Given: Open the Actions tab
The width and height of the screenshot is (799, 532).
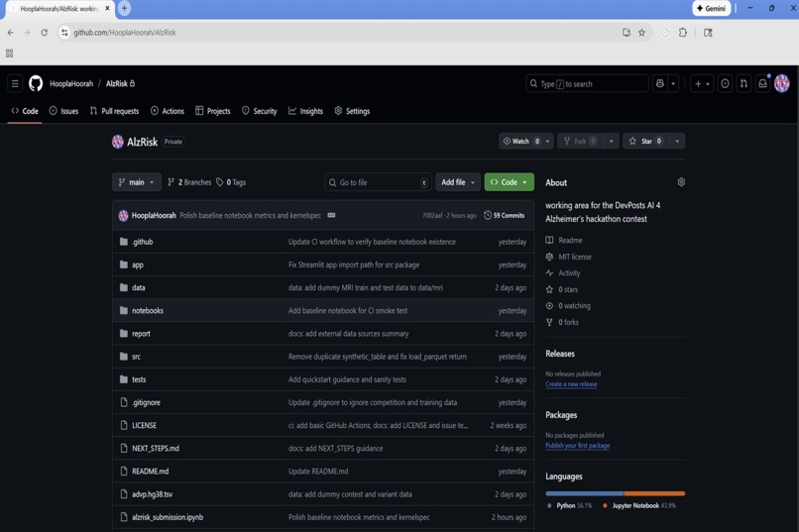Looking at the screenshot, I should point(168,111).
